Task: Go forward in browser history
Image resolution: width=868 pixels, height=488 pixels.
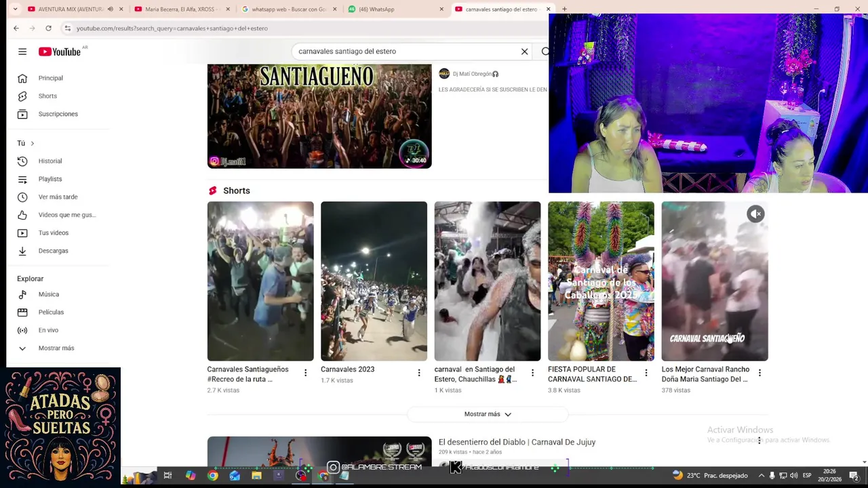Action: 32,28
